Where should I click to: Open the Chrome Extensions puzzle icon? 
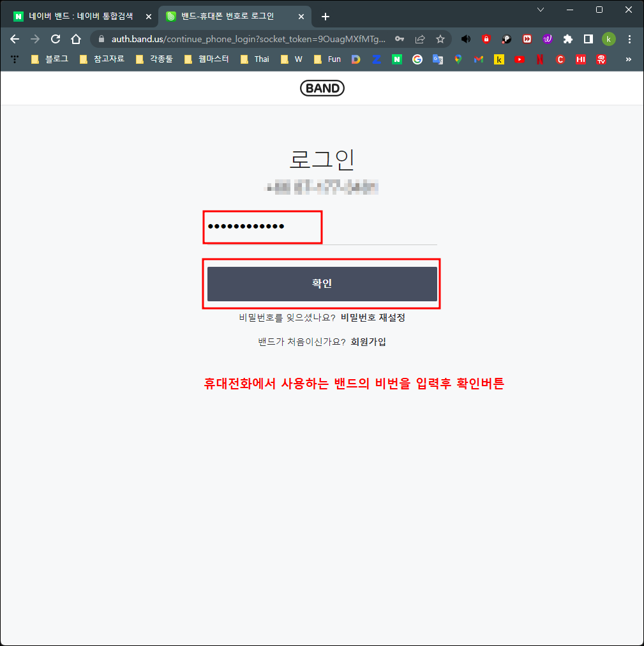click(x=567, y=38)
